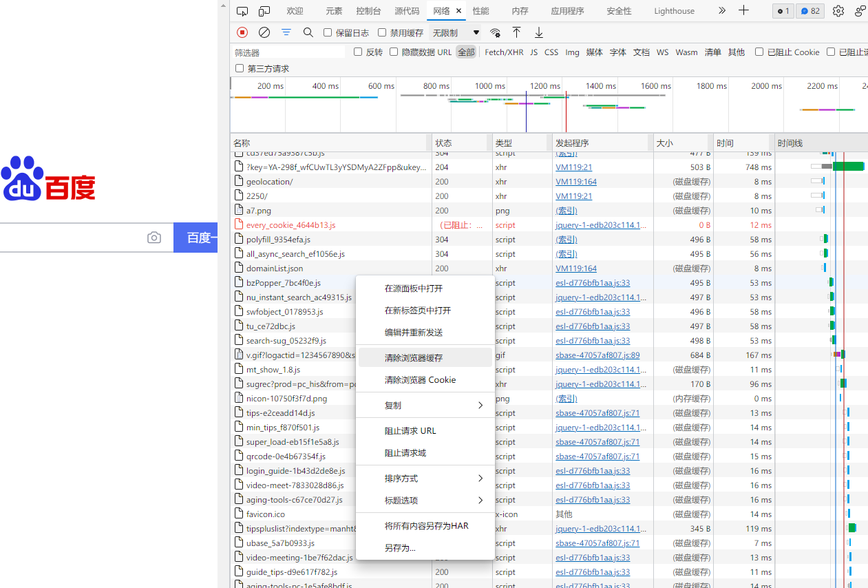Viewport: 868px width, 588px height.
Task: Activate the inspect element picker
Action: pos(242,11)
